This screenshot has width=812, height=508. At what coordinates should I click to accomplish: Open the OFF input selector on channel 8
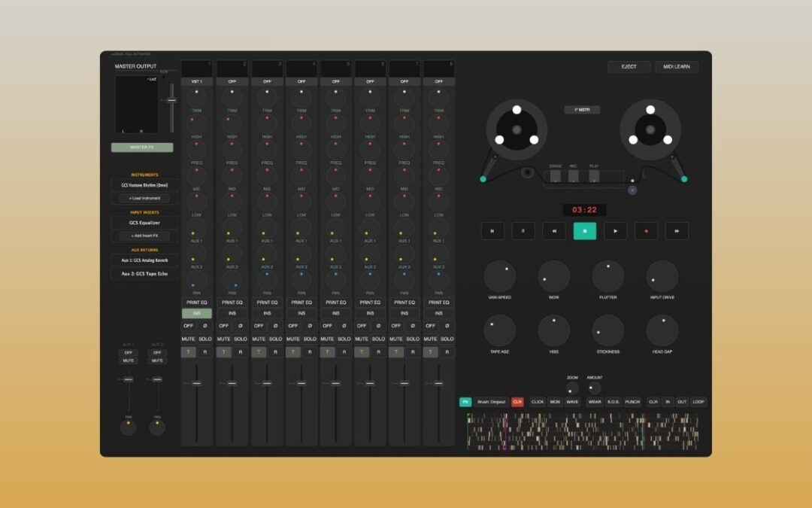tap(438, 81)
